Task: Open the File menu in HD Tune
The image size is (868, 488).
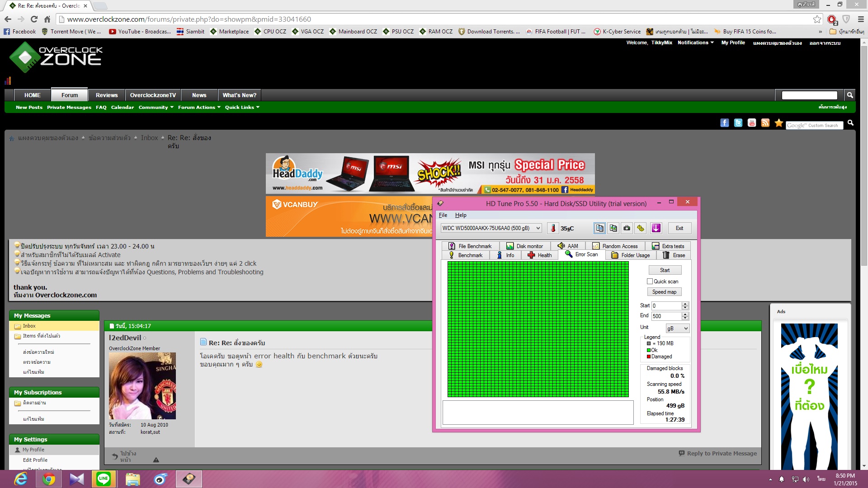Action: pos(443,215)
